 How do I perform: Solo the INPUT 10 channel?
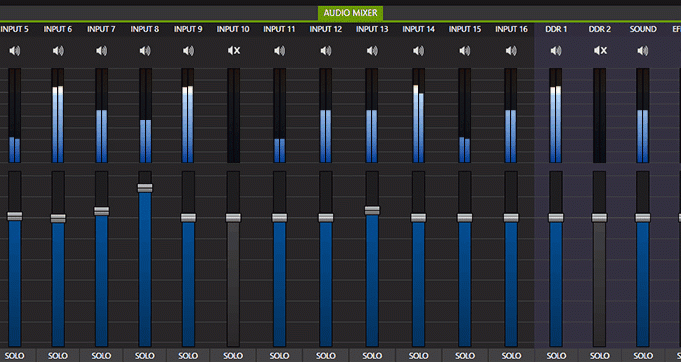(234, 355)
